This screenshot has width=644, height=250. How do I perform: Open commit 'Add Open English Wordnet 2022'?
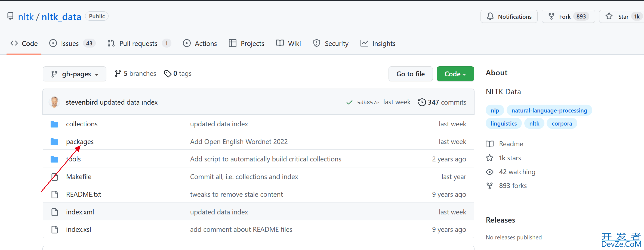pos(239,142)
